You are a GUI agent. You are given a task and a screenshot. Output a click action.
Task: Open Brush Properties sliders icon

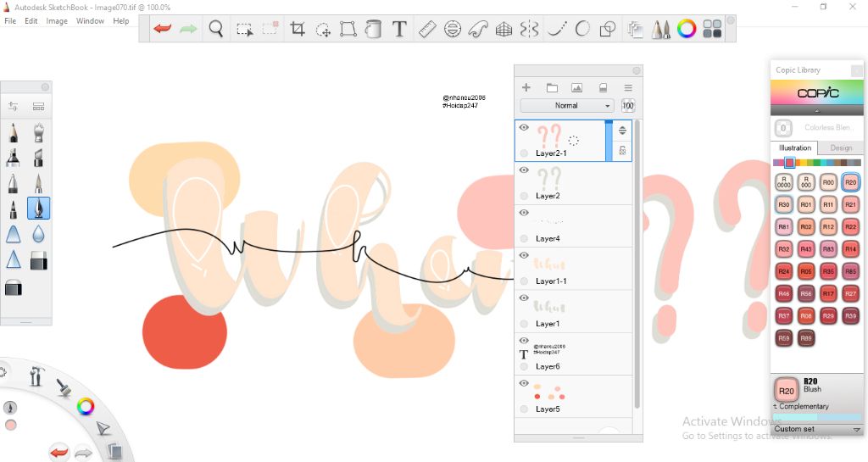coord(13,106)
